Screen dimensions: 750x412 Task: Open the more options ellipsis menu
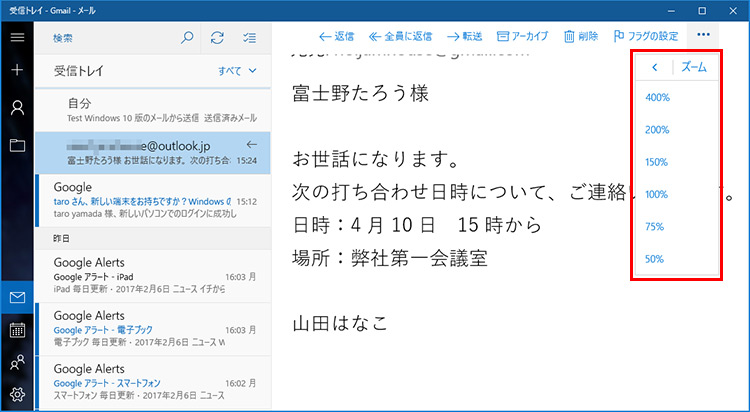(703, 35)
